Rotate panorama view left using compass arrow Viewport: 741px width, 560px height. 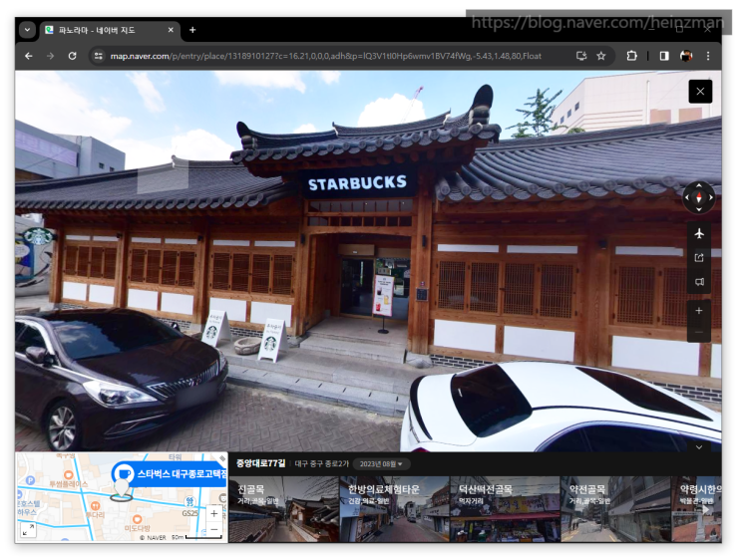(x=687, y=198)
